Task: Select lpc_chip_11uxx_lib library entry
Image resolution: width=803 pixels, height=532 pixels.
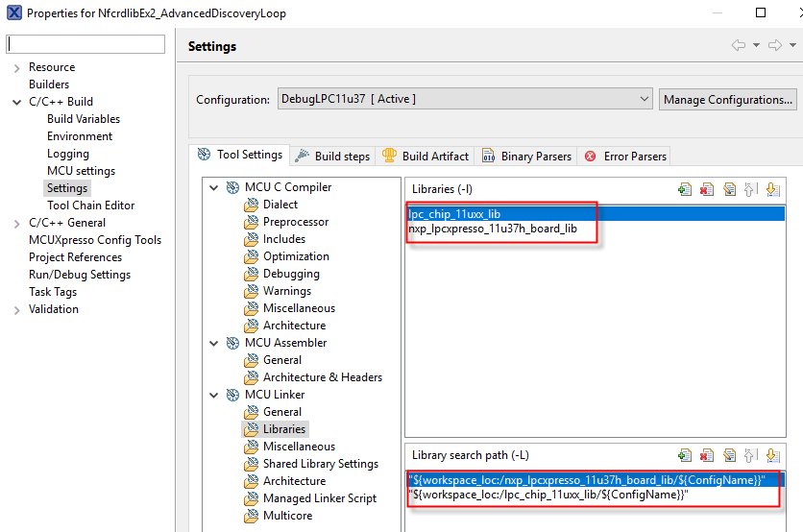Action: coord(596,214)
